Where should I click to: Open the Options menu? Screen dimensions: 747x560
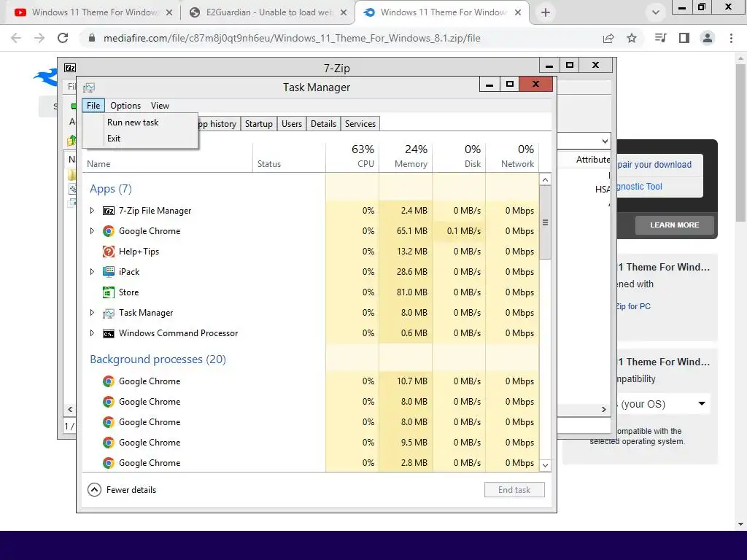point(125,106)
